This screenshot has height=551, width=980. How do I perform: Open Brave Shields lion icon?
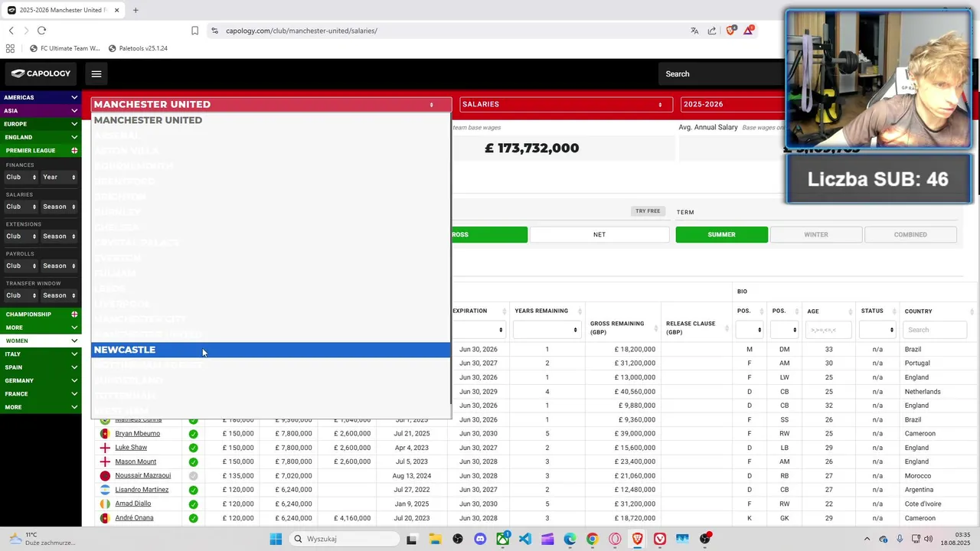point(730,31)
